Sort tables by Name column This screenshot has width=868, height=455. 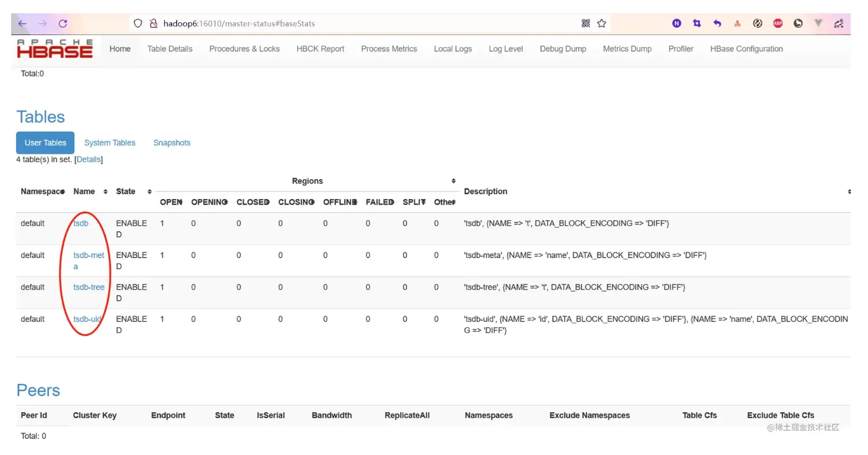pos(89,192)
